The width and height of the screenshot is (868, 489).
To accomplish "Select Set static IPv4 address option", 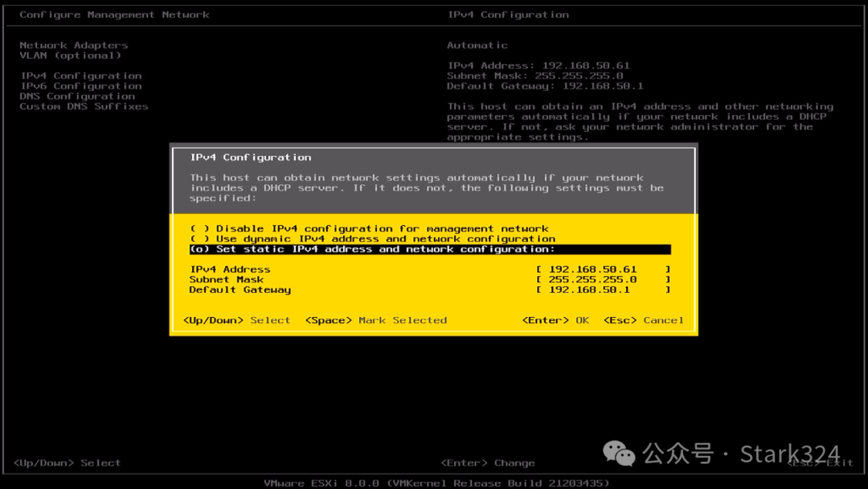I will click(430, 249).
